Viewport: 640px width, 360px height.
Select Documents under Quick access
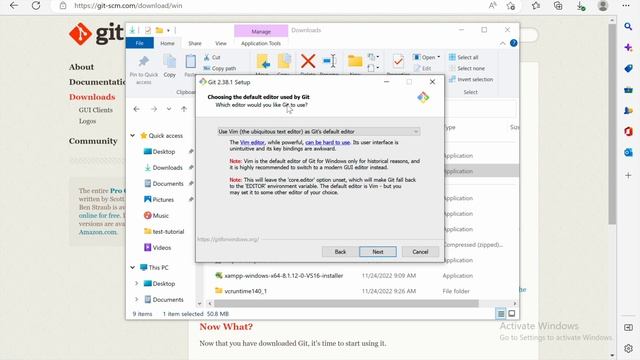click(168, 184)
